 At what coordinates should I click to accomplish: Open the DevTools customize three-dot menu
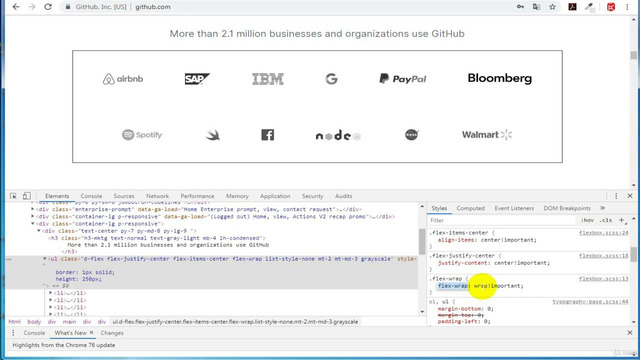(x=616, y=196)
